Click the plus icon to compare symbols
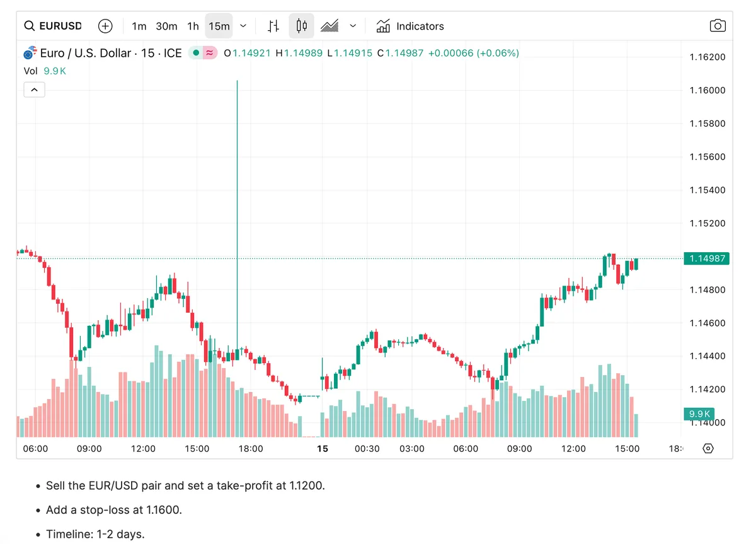 [x=105, y=26]
